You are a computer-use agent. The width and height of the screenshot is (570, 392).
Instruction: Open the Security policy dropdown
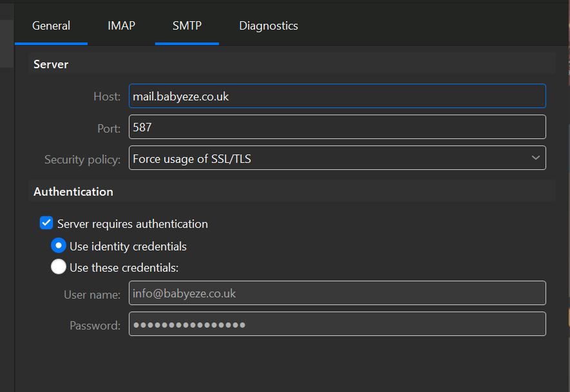point(337,158)
